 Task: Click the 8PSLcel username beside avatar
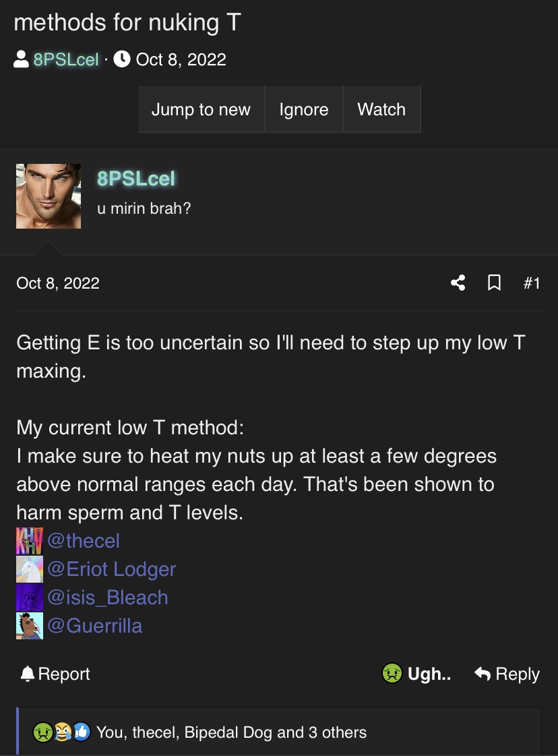pos(136,179)
